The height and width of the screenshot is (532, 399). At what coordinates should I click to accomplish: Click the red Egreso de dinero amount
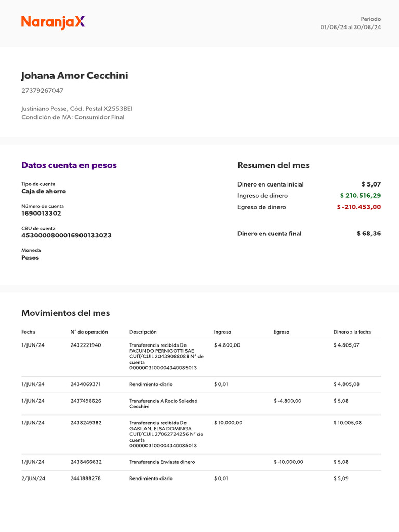point(358,207)
